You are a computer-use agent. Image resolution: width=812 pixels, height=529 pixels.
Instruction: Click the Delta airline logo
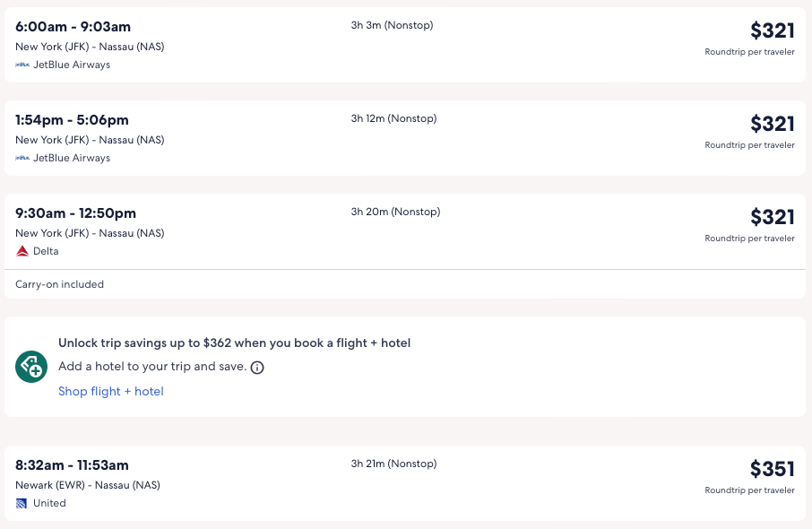coord(22,252)
